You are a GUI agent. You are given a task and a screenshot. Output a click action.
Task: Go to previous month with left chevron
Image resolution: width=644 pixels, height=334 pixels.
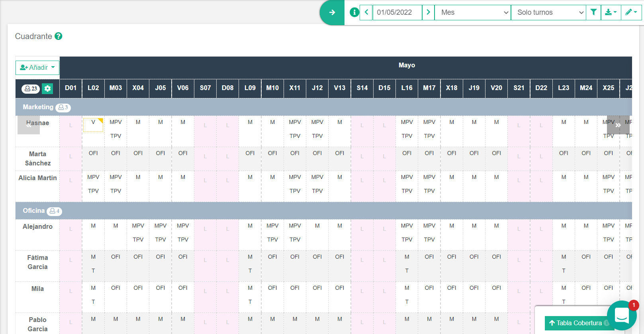(366, 12)
